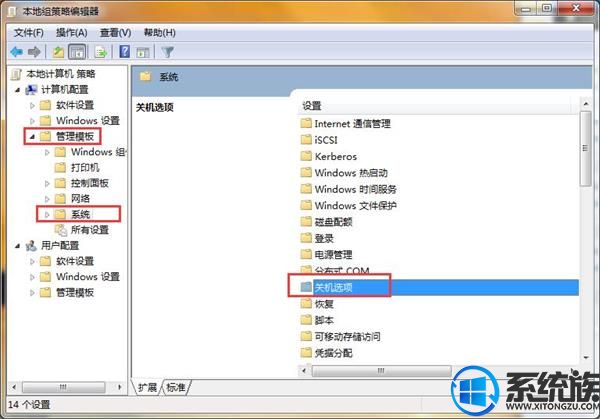The height and width of the screenshot is (419, 600).
Task: Click the Export list toolbar icon
Action: click(x=101, y=52)
